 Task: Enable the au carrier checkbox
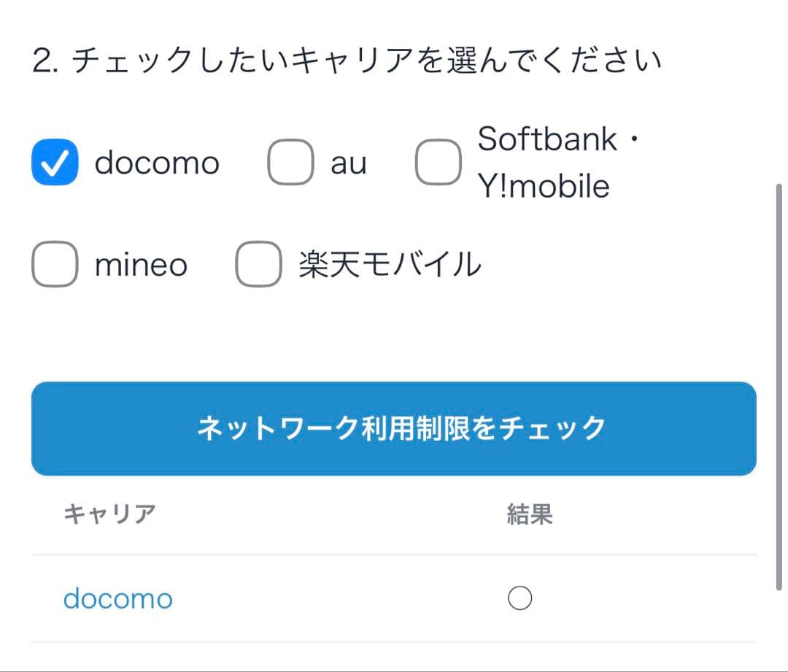(x=290, y=163)
